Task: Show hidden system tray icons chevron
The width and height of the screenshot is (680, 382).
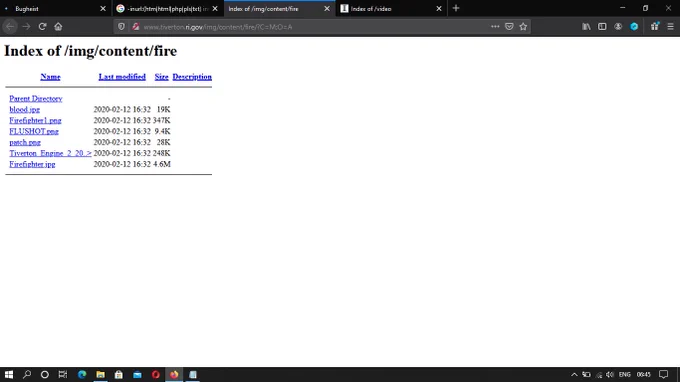Action: (574, 375)
